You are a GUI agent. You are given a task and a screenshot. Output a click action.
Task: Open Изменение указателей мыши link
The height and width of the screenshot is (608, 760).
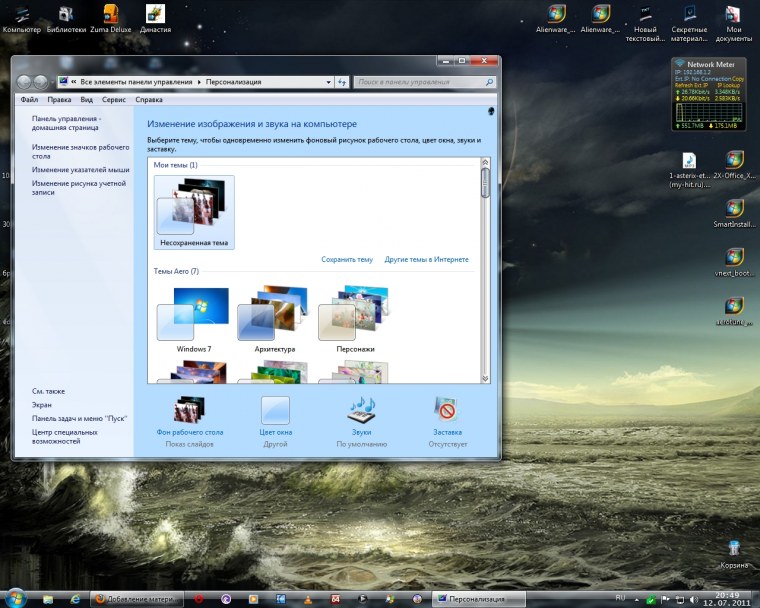[x=80, y=170]
